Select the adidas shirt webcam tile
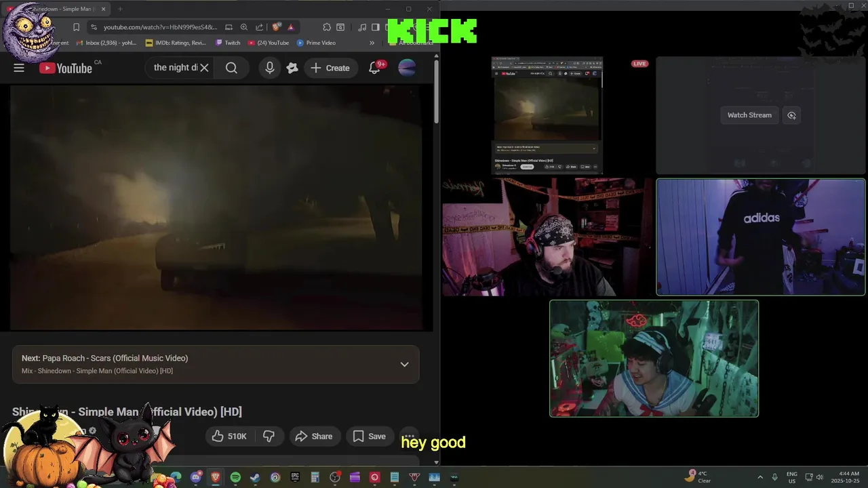Viewport: 868px width, 488px height. [x=761, y=237]
